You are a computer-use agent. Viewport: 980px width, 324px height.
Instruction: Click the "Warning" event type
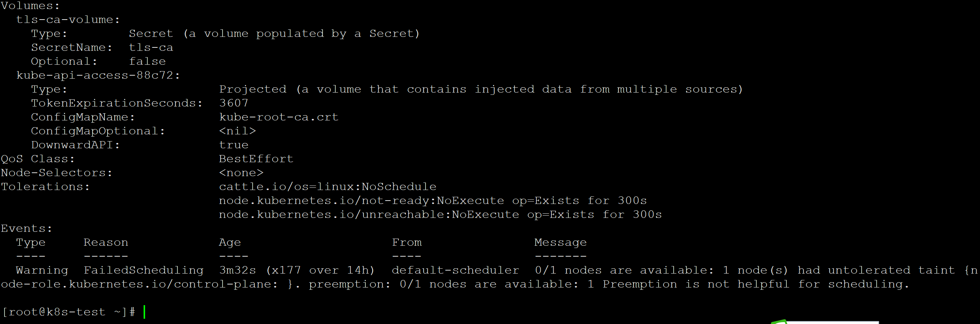pyautogui.click(x=42, y=270)
